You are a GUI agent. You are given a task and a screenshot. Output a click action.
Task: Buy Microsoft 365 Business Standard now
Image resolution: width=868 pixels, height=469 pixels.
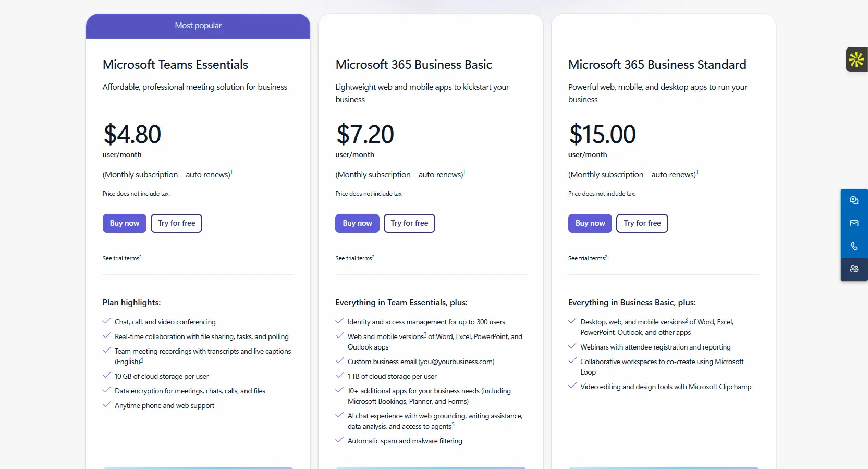click(590, 223)
